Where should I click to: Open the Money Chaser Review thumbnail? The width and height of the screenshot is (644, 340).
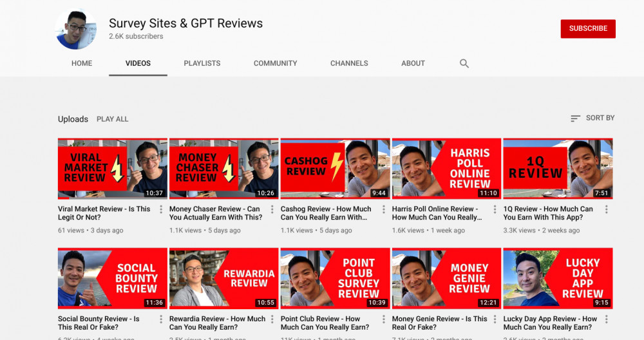click(x=224, y=169)
